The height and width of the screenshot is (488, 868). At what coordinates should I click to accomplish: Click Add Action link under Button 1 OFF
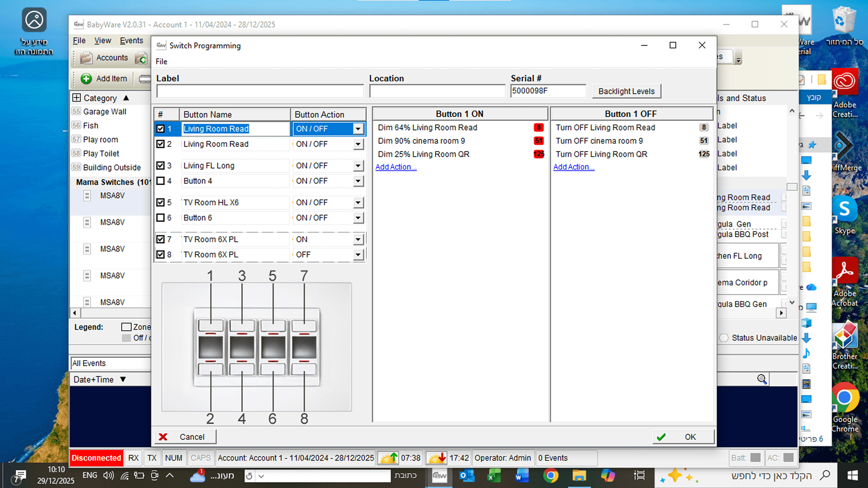(x=573, y=167)
